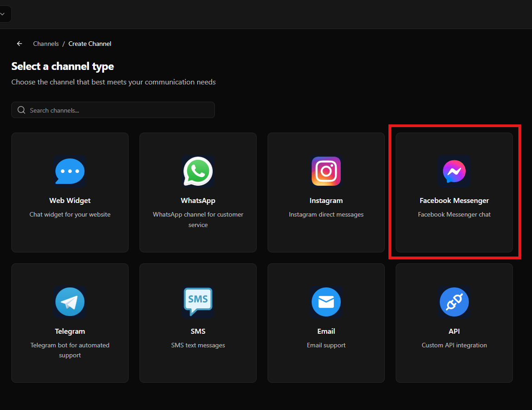Click the Telegram paper plane icon
Screen dimensions: 532x410
(x=70, y=302)
